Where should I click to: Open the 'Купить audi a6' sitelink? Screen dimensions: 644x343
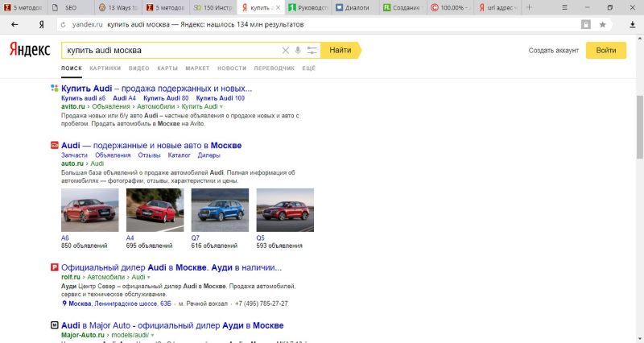84,98
